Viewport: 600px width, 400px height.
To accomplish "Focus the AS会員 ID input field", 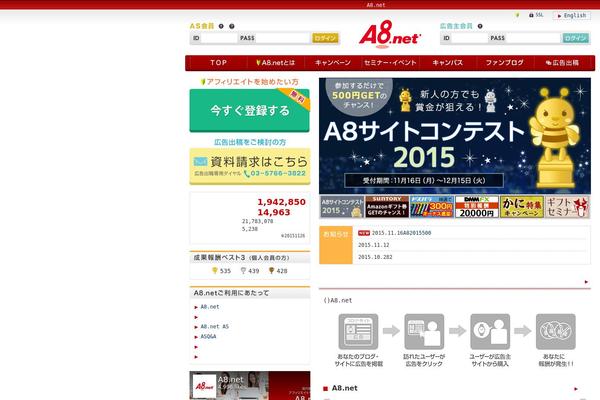I will (x=218, y=38).
